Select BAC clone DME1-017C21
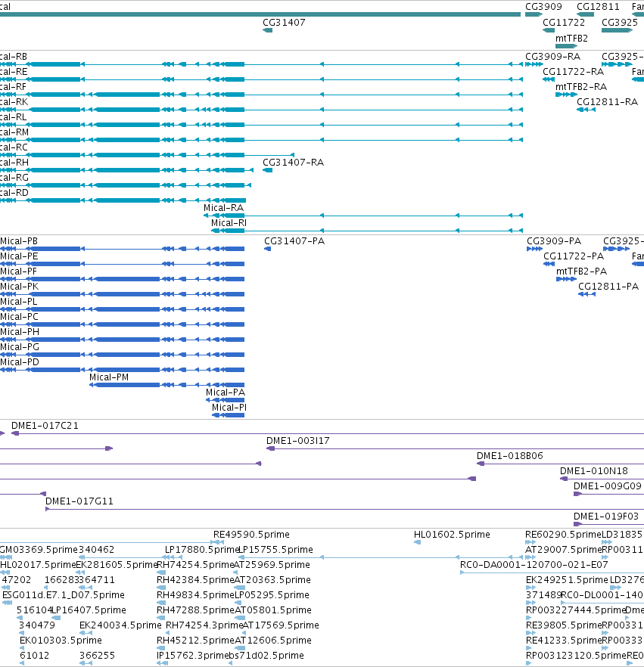644x667 pixels. pyautogui.click(x=45, y=425)
